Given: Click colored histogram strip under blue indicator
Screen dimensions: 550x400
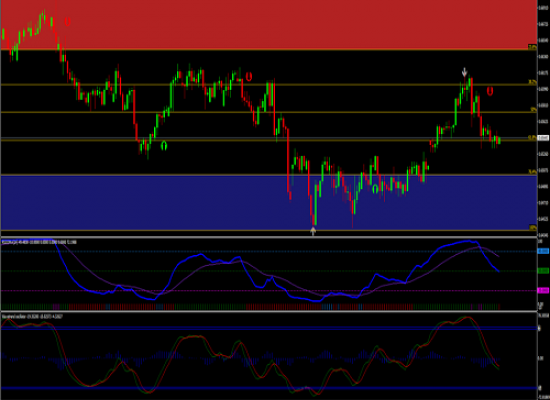Looking at the screenshot, I should 251,307.
